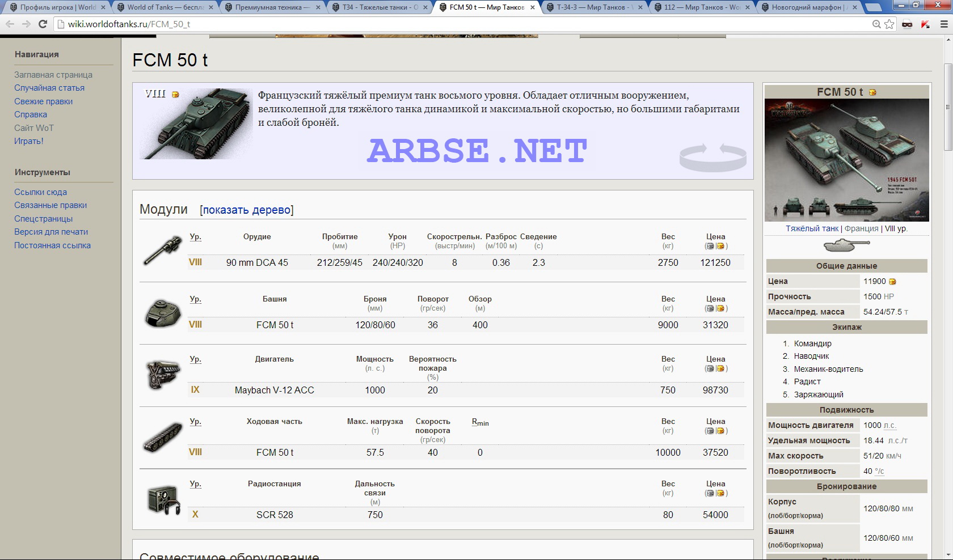The width and height of the screenshot is (953, 560).
Task: Open the Постоянная ссылка link
Action: [53, 245]
